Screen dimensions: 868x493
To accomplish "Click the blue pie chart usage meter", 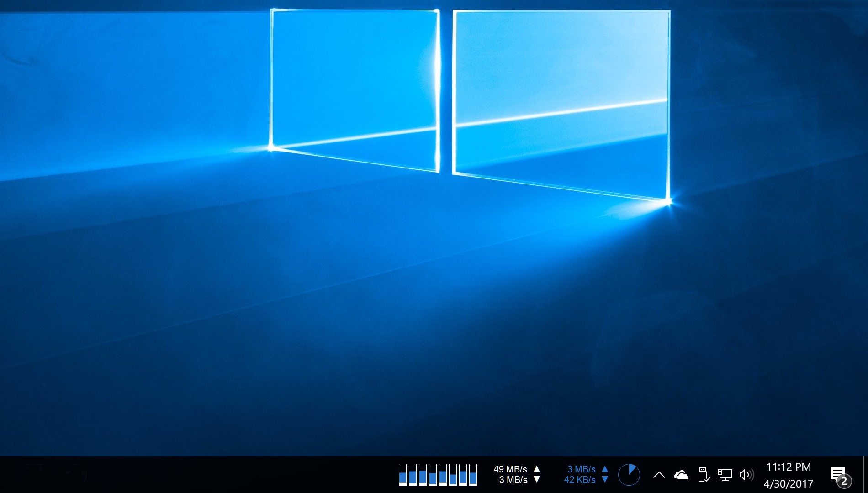I will pos(629,475).
